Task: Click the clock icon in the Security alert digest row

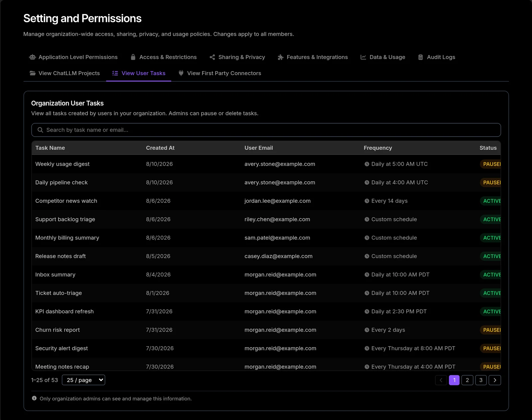Action: 367,349
